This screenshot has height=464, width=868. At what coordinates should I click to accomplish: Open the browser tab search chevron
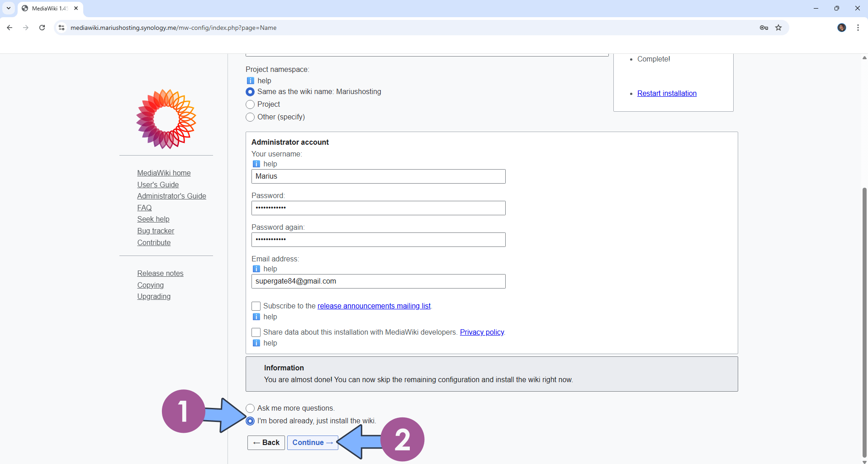(8, 8)
